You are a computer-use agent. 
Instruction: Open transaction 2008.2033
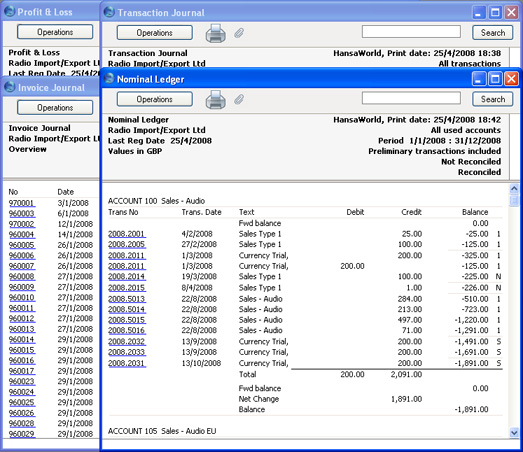(127, 352)
